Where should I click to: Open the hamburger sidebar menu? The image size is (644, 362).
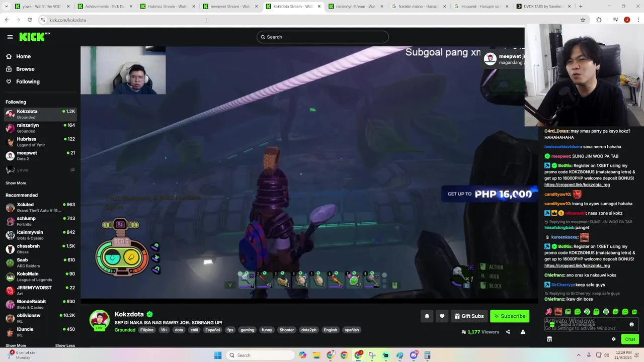coord(10,37)
